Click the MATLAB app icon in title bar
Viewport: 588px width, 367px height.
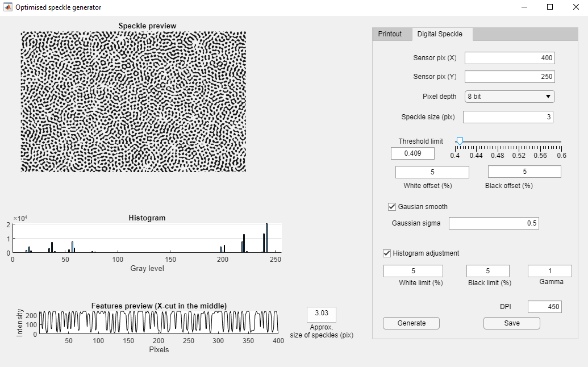pyautogui.click(x=8, y=7)
